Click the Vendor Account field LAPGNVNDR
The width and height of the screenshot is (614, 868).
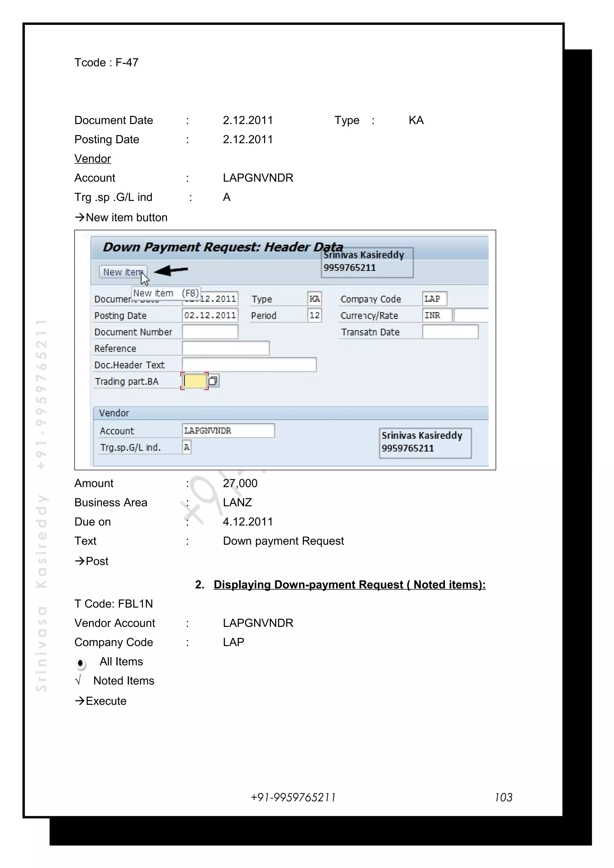click(x=228, y=431)
